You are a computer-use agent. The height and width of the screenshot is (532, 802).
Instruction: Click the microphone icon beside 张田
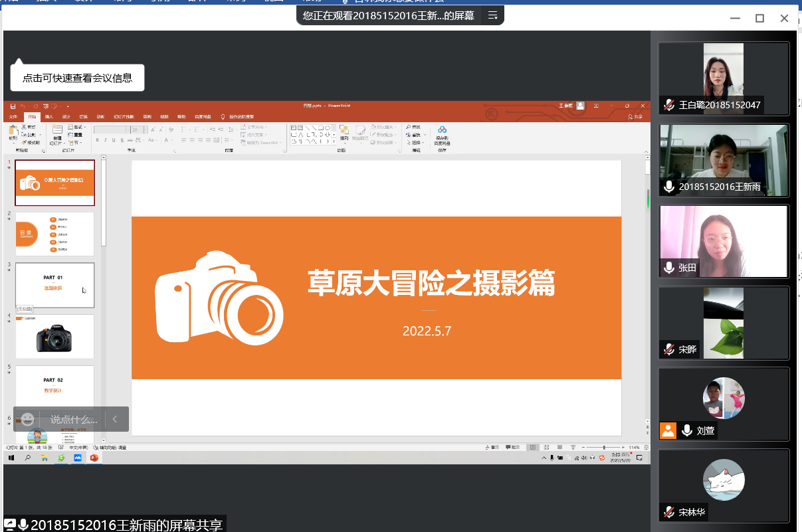(x=668, y=268)
